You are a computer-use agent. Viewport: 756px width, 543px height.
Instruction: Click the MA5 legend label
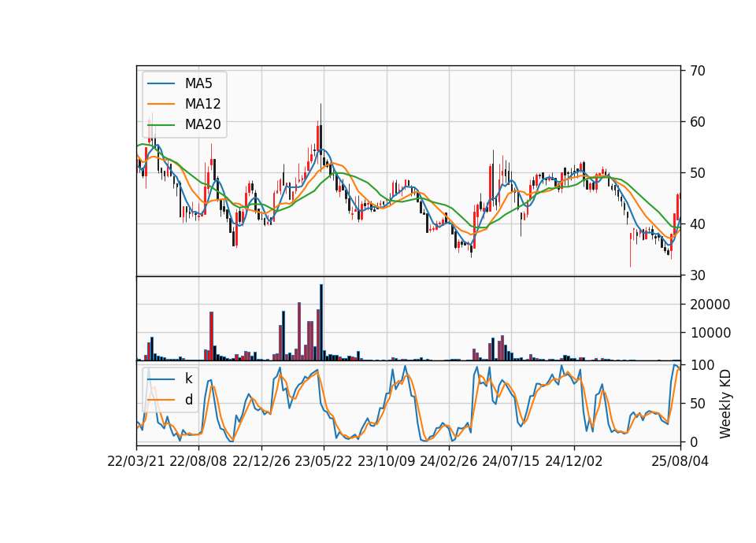(198, 83)
